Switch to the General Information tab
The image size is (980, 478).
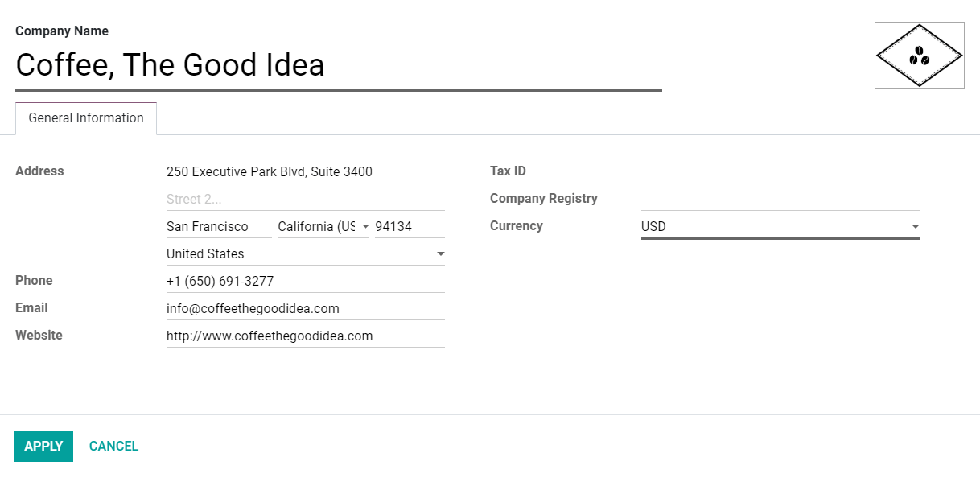pos(85,117)
